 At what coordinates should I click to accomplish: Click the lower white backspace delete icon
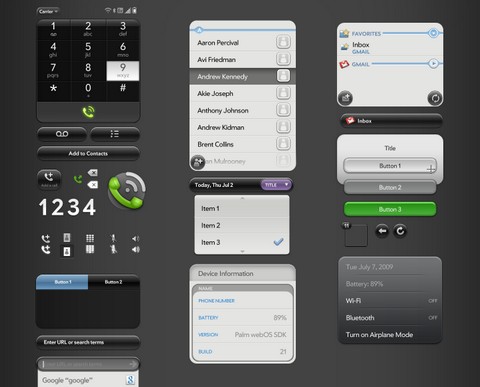[92, 185]
